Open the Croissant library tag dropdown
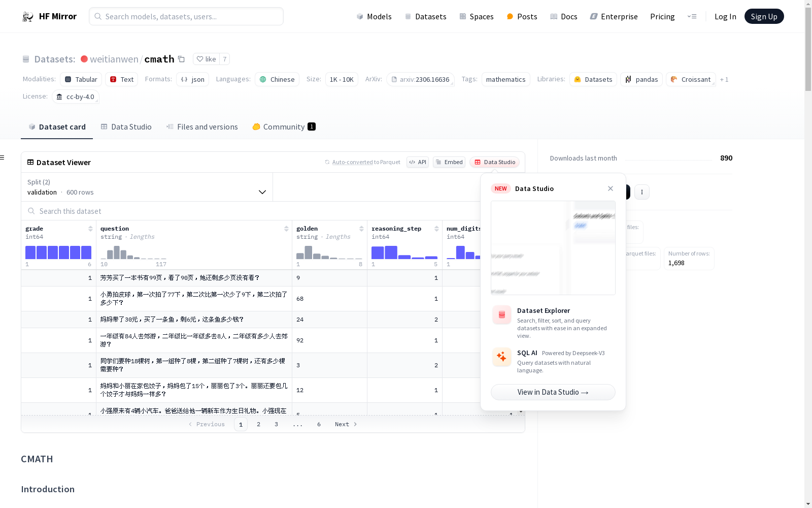The width and height of the screenshot is (812, 508). tap(691, 79)
